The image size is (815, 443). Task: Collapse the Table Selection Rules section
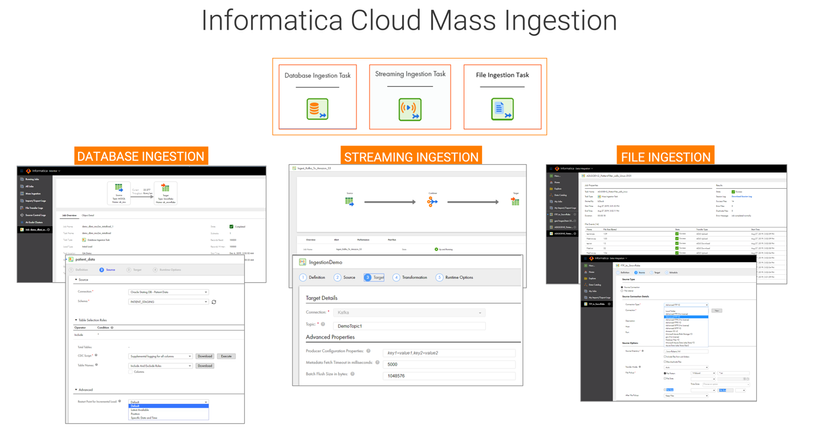(x=75, y=320)
